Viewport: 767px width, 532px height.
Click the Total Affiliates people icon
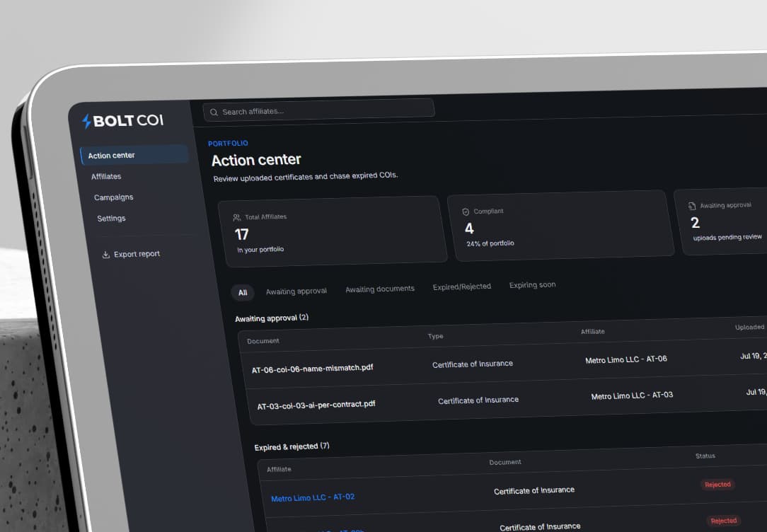[x=237, y=217]
